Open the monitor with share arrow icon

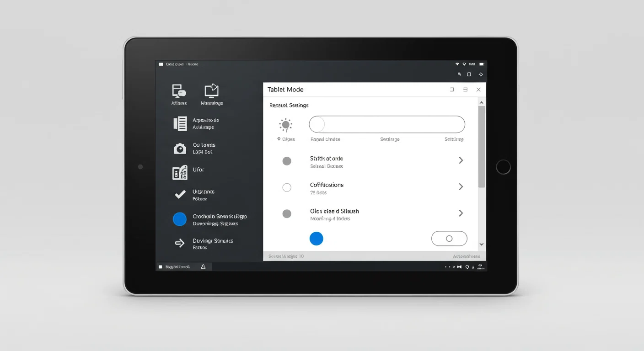click(211, 90)
